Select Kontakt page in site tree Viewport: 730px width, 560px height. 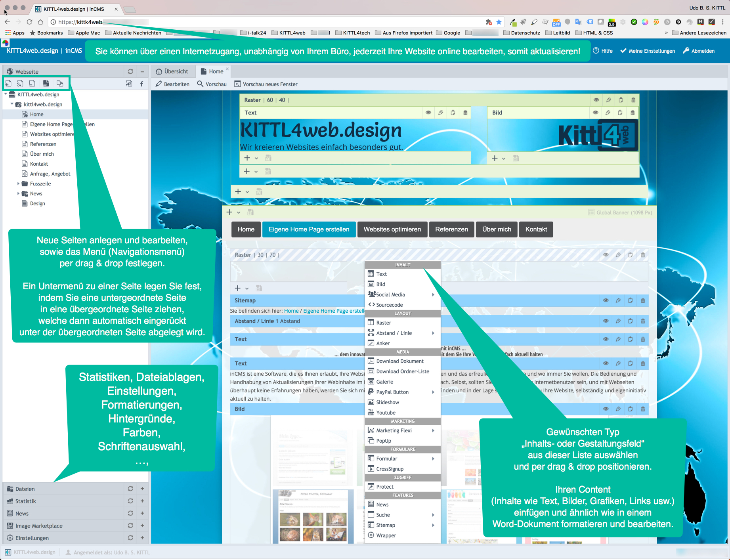[x=39, y=164]
